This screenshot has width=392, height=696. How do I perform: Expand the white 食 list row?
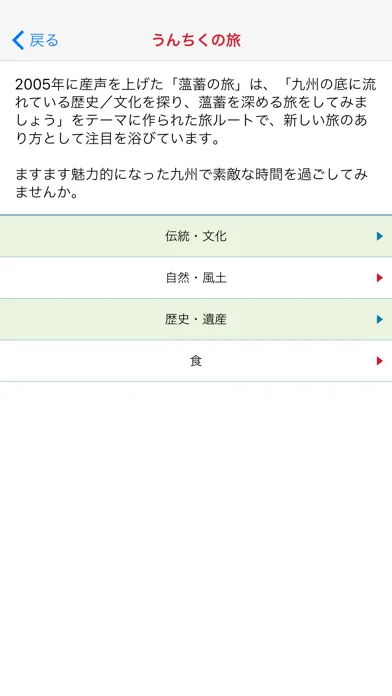click(196, 361)
